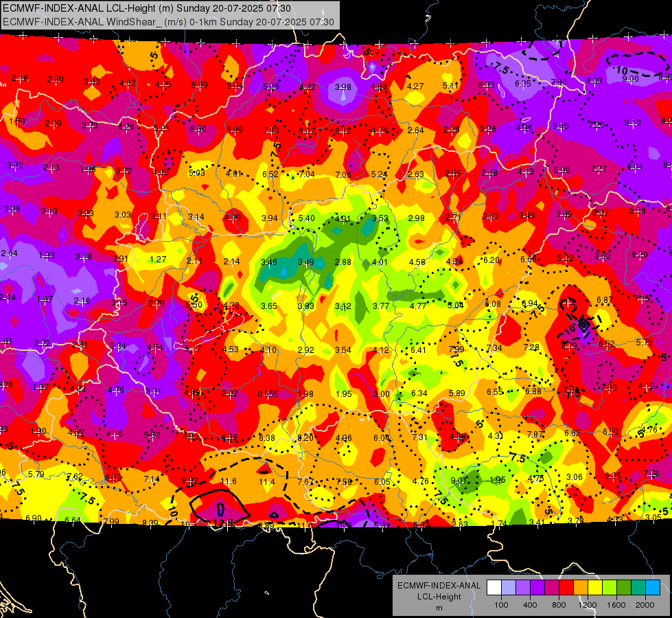
Task: Click the WindShear 0-1km title line
Action: point(168,22)
